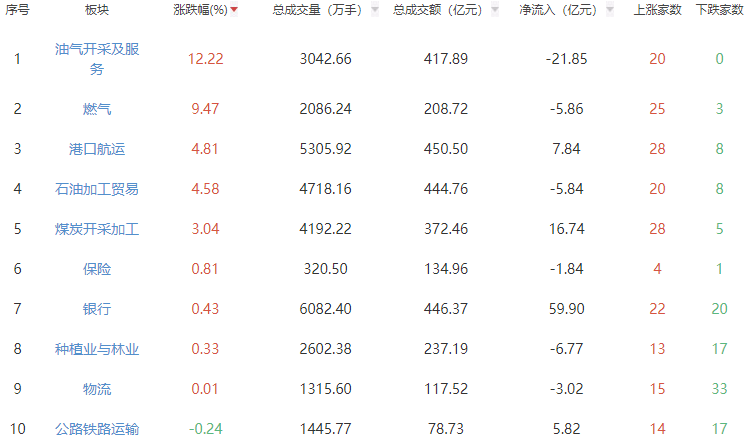This screenshot has width=751, height=446.
Task: Open the 种植业与林业 sector link
Action: [97, 348]
